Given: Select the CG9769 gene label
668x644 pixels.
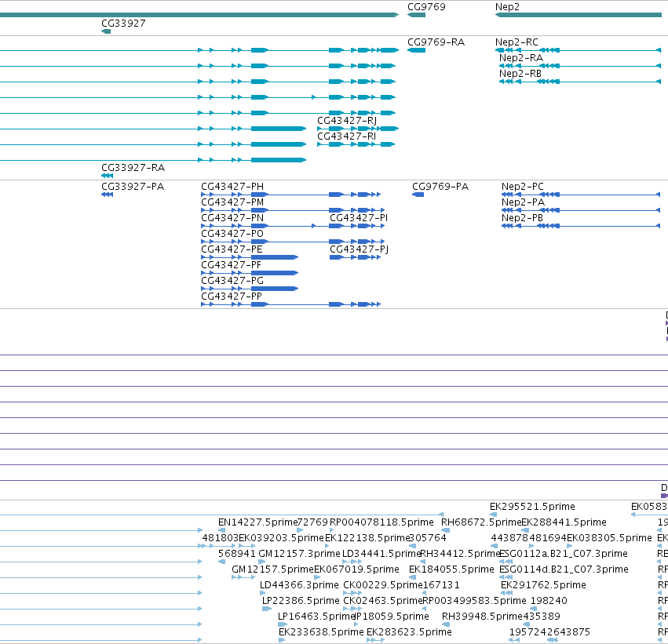Looking at the screenshot, I should (x=426, y=7).
